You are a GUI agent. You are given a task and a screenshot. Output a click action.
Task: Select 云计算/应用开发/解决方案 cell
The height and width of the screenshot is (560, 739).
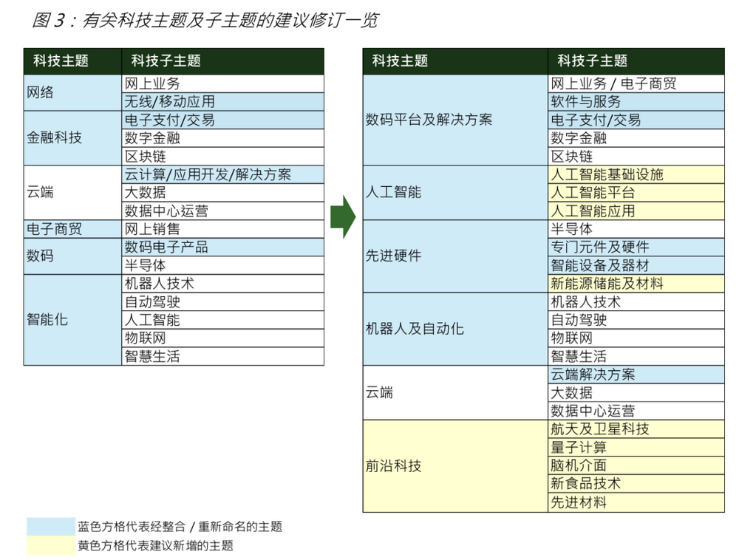pos(222,174)
